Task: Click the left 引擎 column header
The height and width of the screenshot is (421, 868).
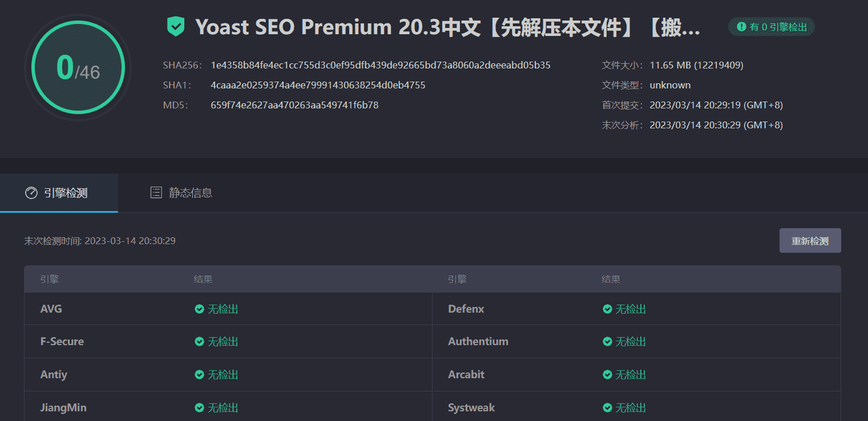Action: pyautogui.click(x=50, y=280)
